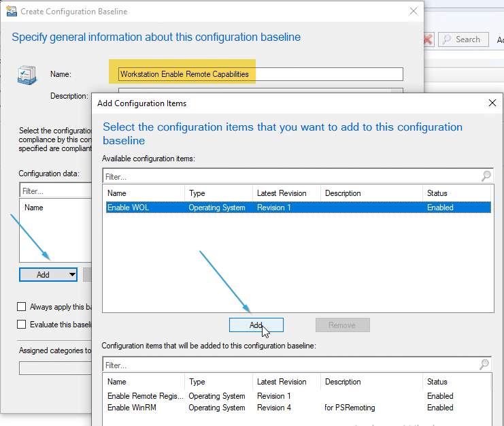Viewport: 504px width, 426px height.
Task: Click the Create Configuration Baseline title bar icon
Action: (x=11, y=12)
